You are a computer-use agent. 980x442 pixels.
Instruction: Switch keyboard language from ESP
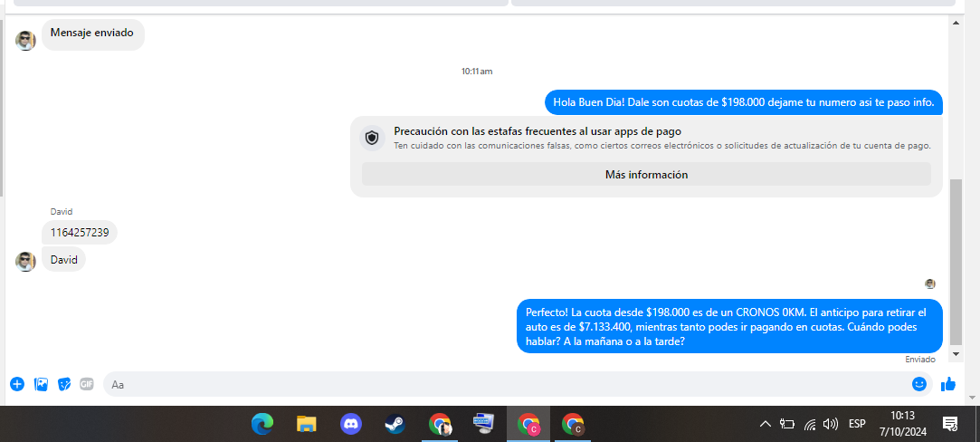(856, 424)
